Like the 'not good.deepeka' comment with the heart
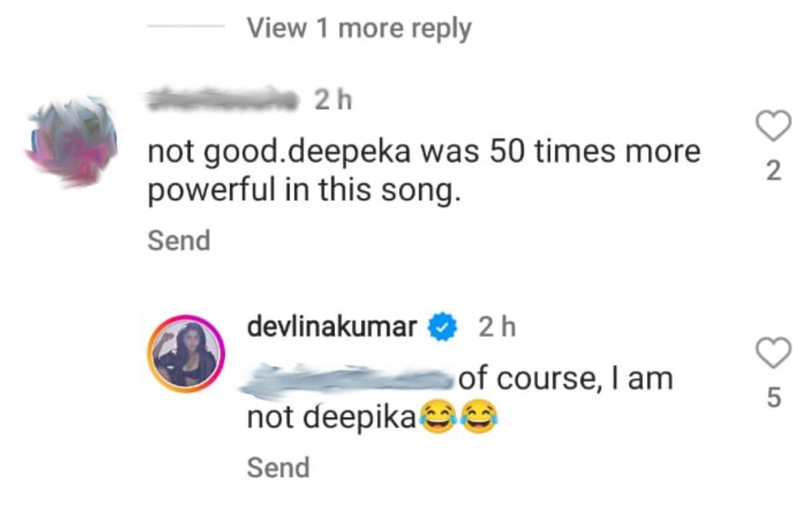This screenshot has width=798, height=532. [773, 126]
